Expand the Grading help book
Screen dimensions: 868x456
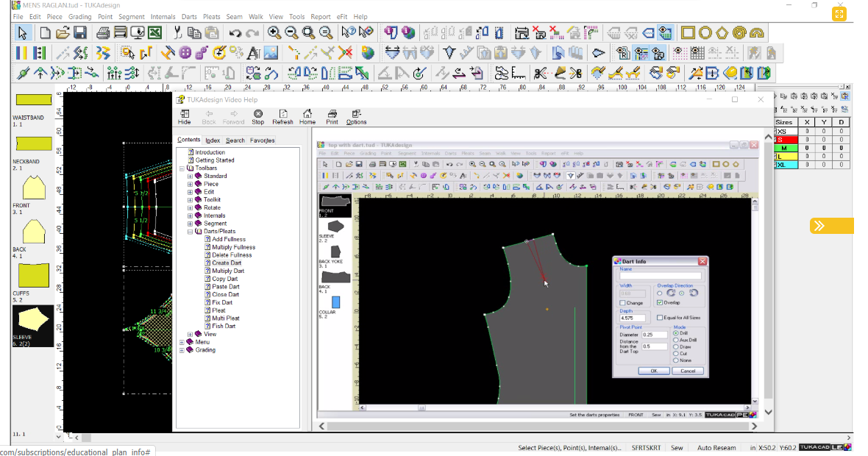tap(182, 350)
